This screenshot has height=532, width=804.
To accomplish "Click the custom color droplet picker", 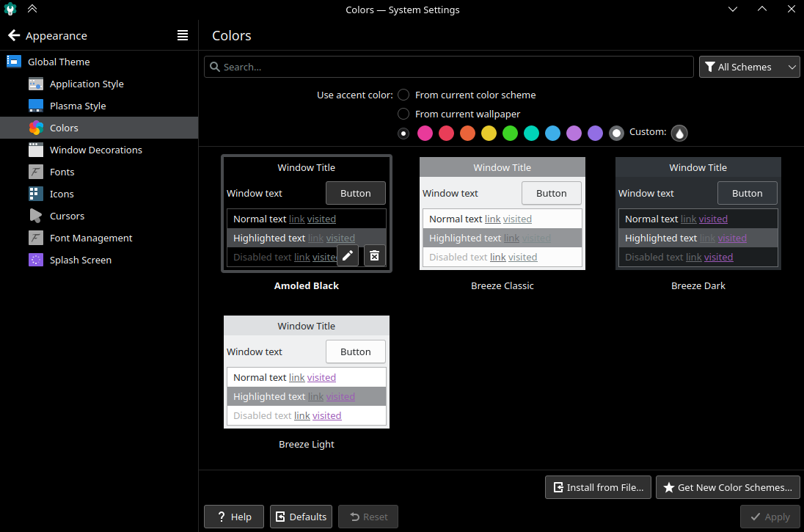I will (679, 134).
